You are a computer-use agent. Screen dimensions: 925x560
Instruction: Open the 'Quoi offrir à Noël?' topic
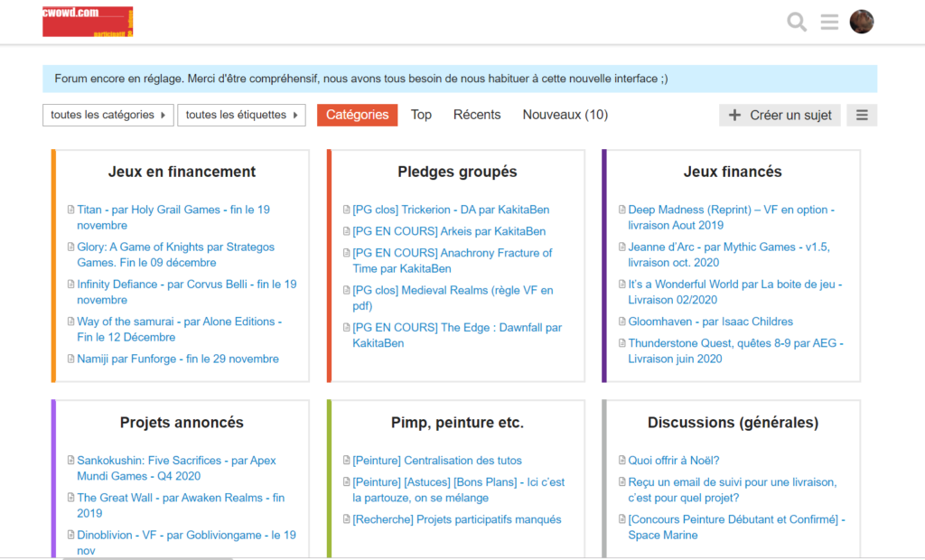pos(674,461)
